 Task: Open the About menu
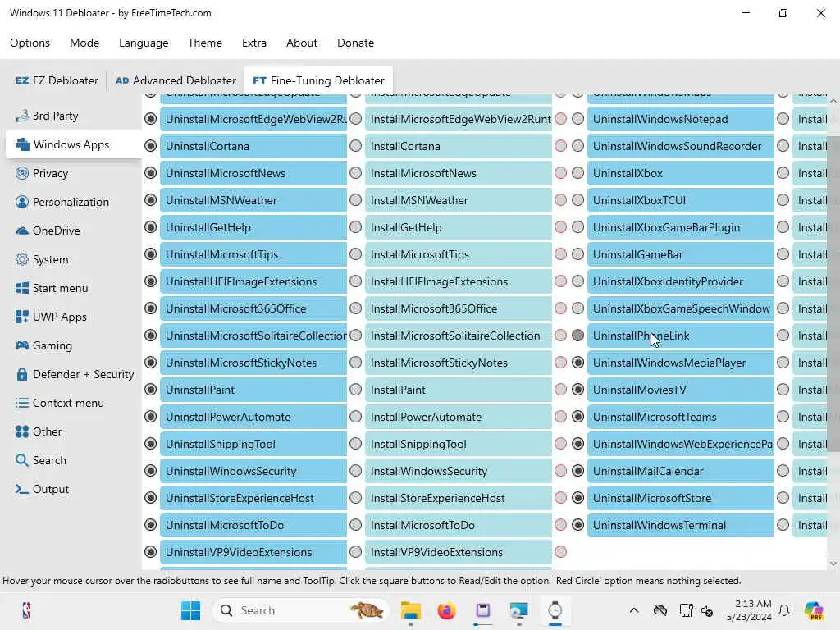click(x=302, y=43)
